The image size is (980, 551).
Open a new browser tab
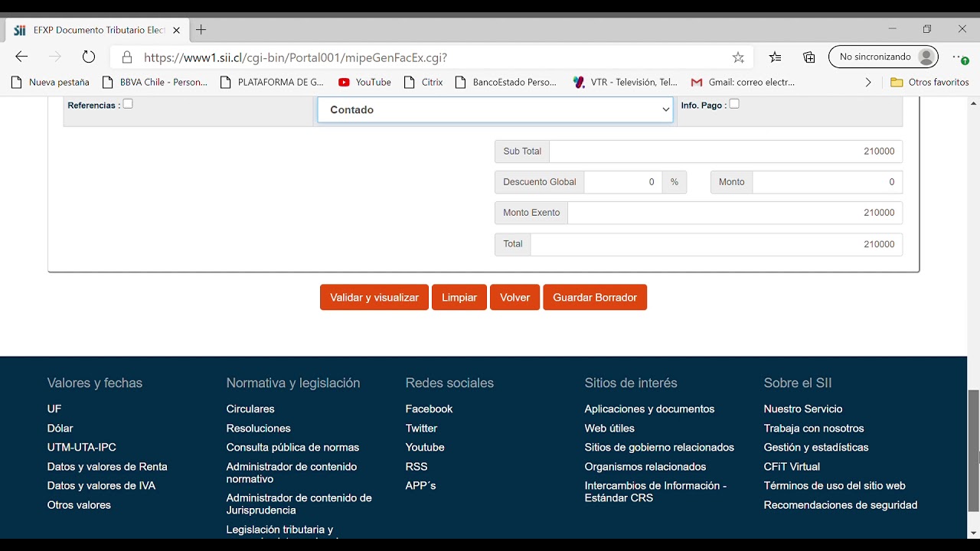pyautogui.click(x=201, y=30)
